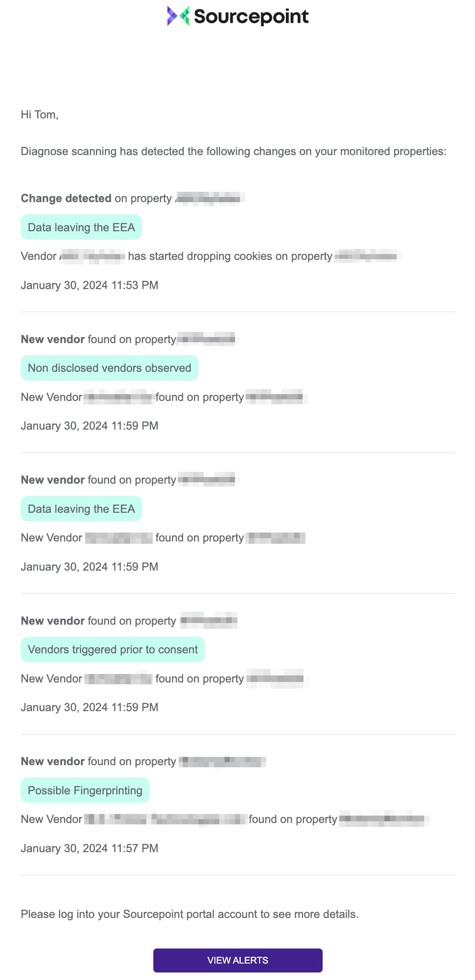Image resolution: width=475 pixels, height=980 pixels.
Task: Open the VIEW ALERTS button
Action: [237, 960]
